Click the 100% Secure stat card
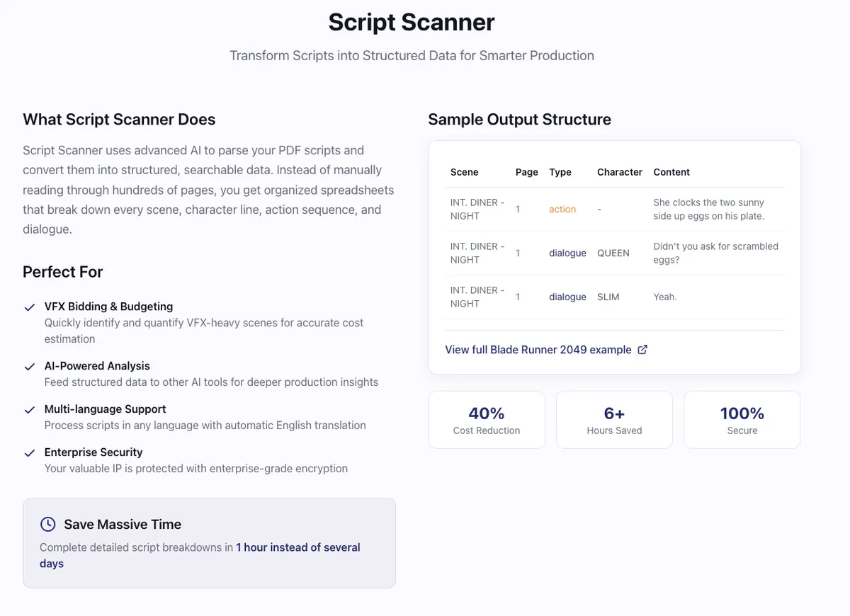 [x=742, y=420]
